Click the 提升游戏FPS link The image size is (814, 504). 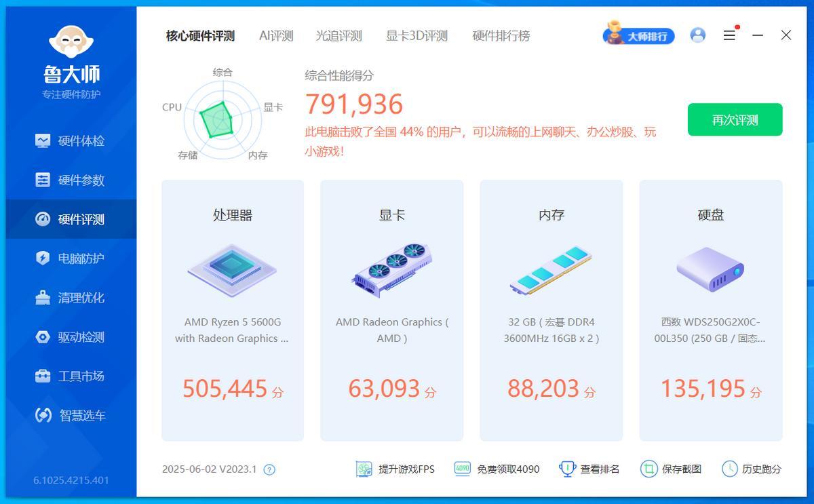(395, 469)
